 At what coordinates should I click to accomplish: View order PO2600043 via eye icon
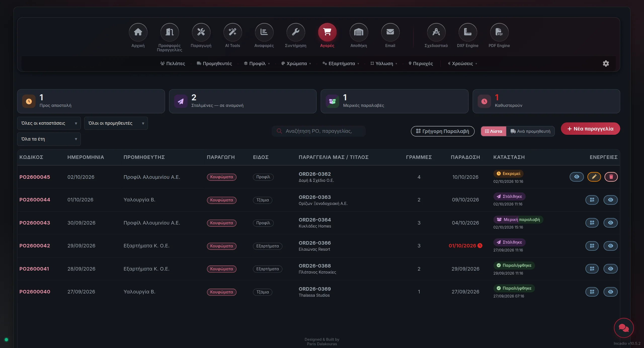point(611,223)
